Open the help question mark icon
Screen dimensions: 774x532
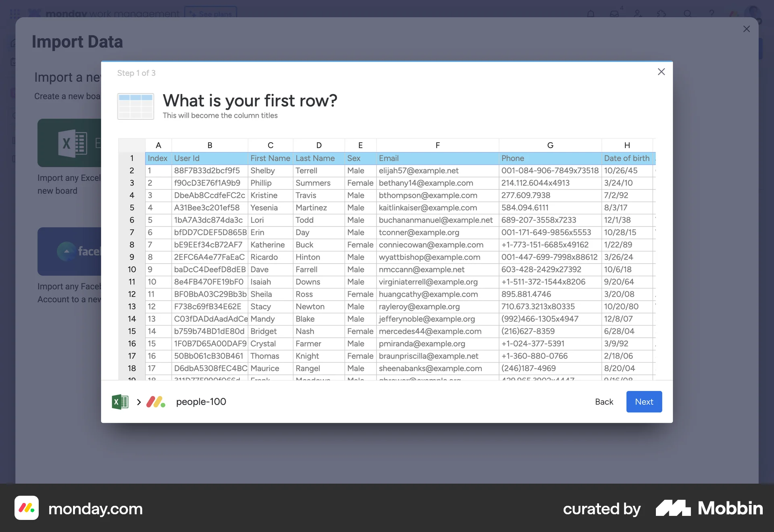pos(712,13)
